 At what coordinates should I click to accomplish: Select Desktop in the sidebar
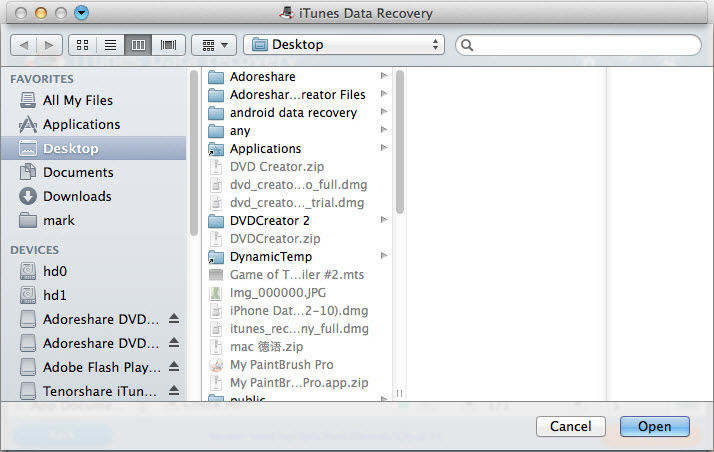93,148
